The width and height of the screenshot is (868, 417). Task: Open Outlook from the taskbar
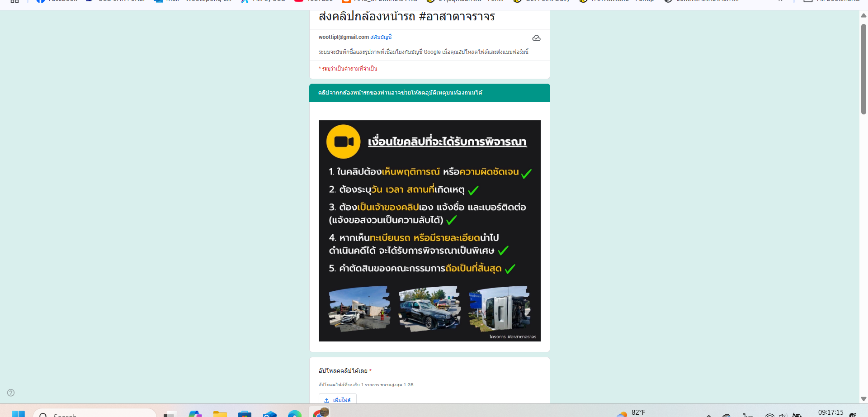pyautogui.click(x=269, y=413)
